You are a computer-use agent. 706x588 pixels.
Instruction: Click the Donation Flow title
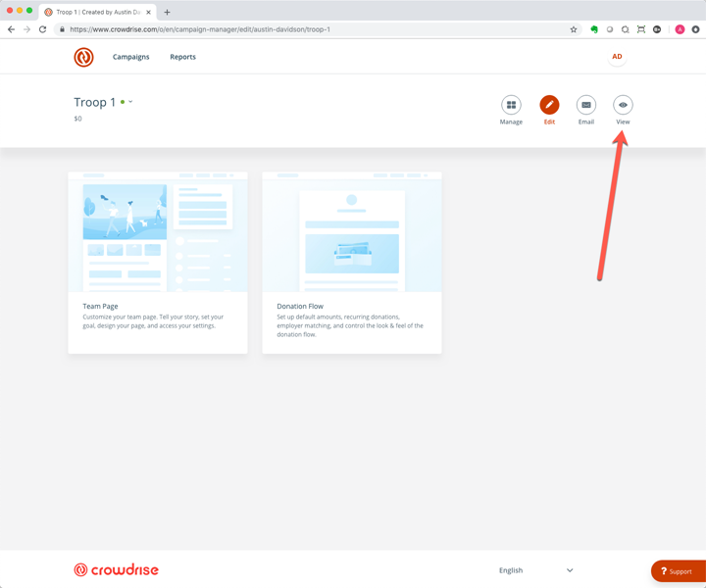[x=300, y=307]
